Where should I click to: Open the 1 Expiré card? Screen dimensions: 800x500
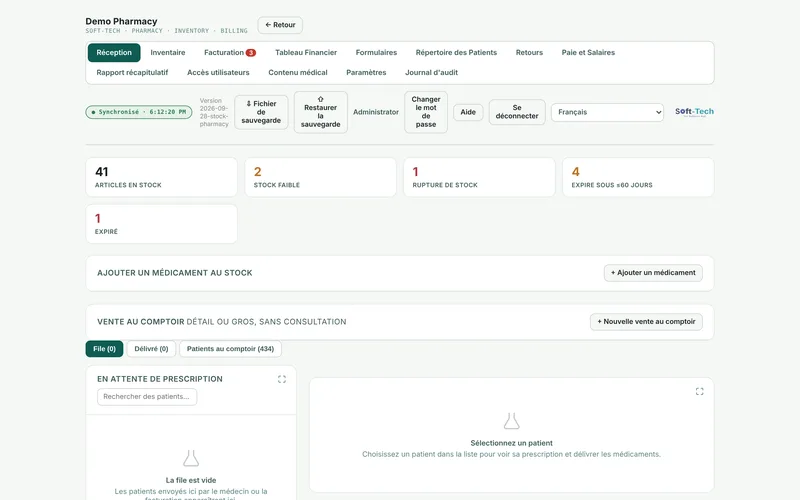point(161,224)
